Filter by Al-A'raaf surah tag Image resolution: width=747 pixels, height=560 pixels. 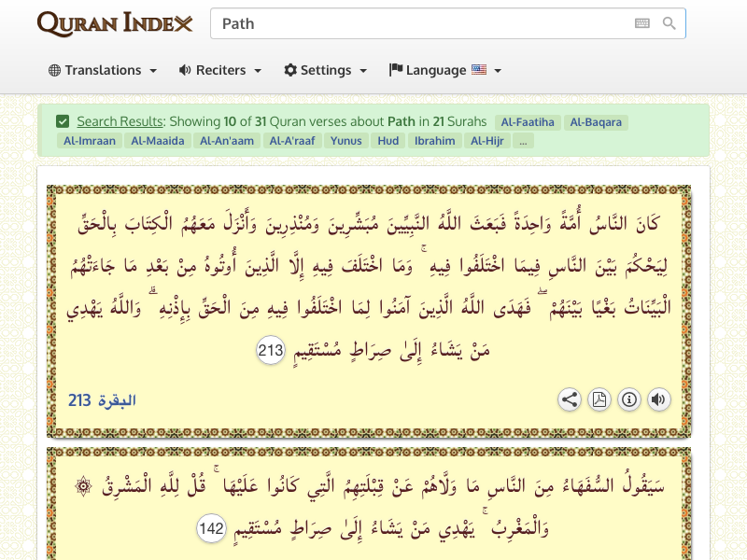[x=292, y=141]
